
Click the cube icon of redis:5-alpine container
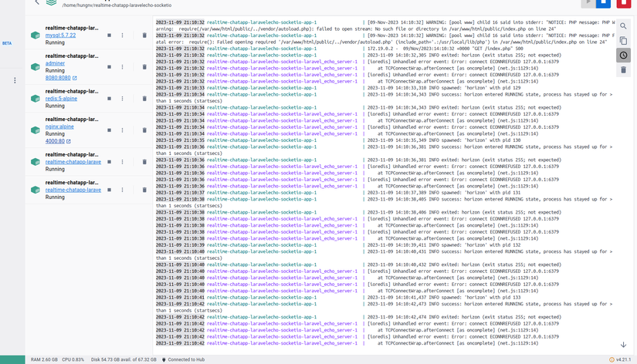point(36,99)
